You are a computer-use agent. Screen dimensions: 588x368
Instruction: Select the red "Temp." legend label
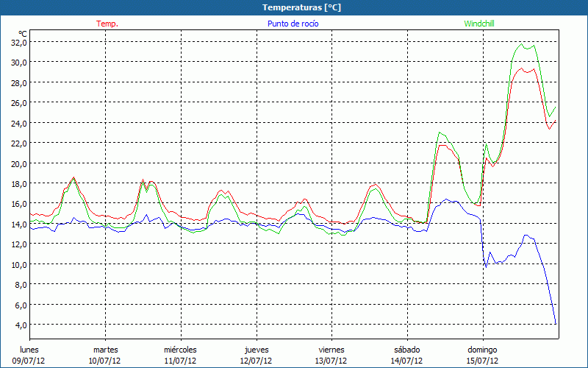tap(107, 24)
